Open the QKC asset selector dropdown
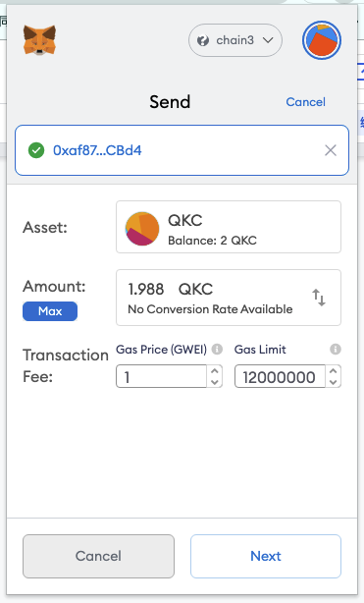364x603 pixels. point(229,227)
